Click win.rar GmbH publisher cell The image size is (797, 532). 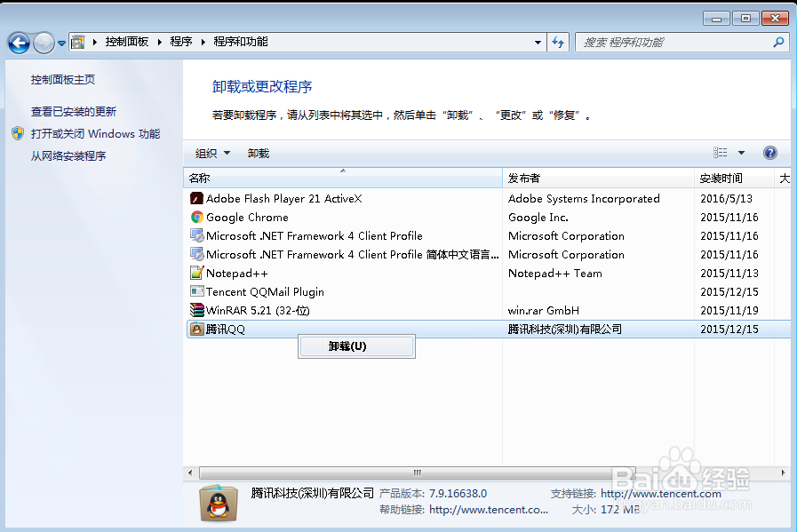(544, 310)
